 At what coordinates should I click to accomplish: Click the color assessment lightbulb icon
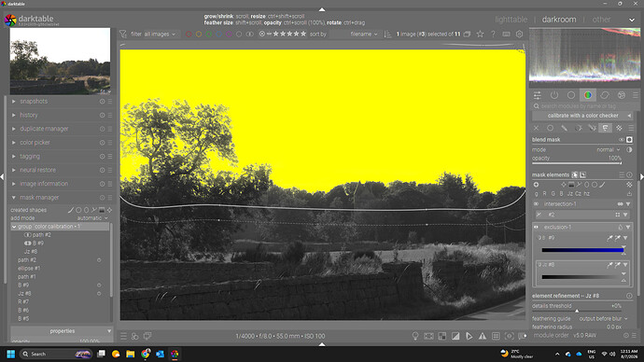click(415, 336)
